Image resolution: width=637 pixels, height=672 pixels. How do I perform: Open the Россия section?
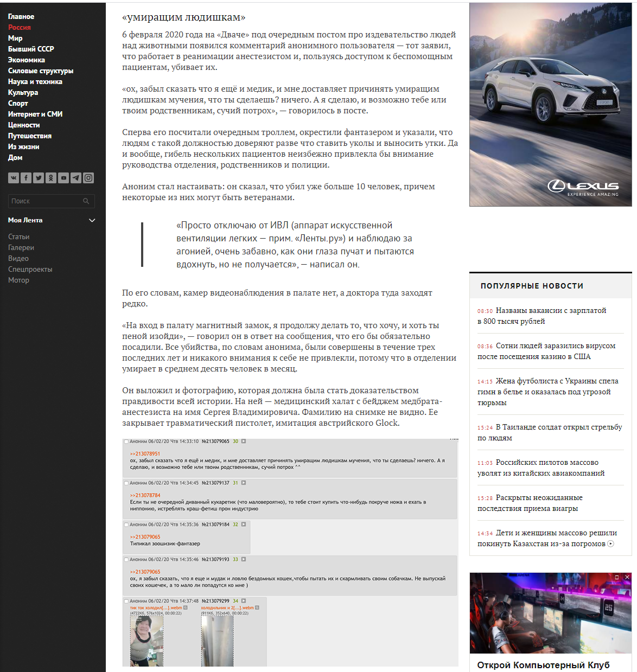tap(20, 28)
